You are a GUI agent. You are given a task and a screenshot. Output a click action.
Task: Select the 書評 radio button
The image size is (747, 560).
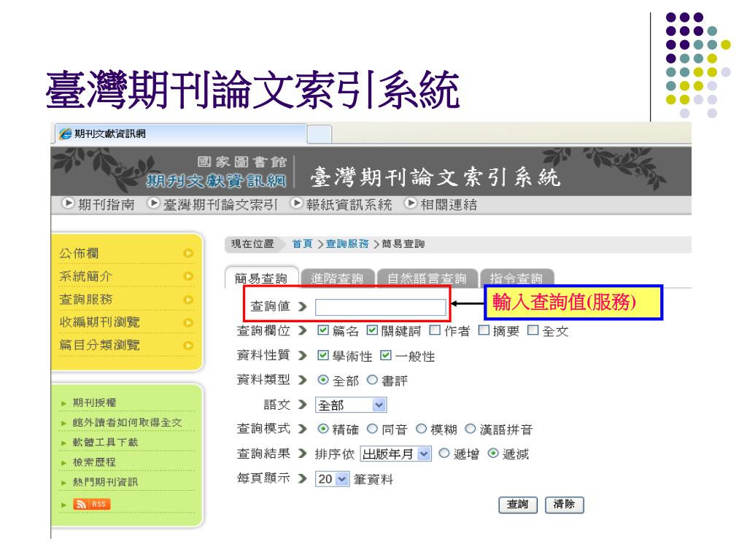pyautogui.click(x=372, y=380)
